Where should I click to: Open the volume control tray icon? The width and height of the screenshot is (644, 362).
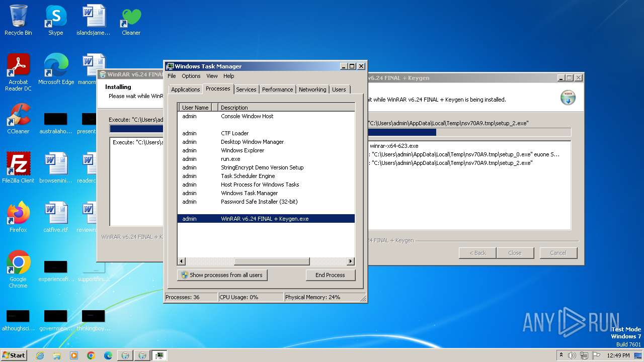click(572, 355)
